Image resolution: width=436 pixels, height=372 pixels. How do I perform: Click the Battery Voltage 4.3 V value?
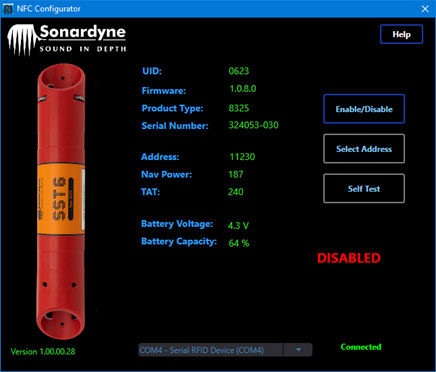(238, 226)
